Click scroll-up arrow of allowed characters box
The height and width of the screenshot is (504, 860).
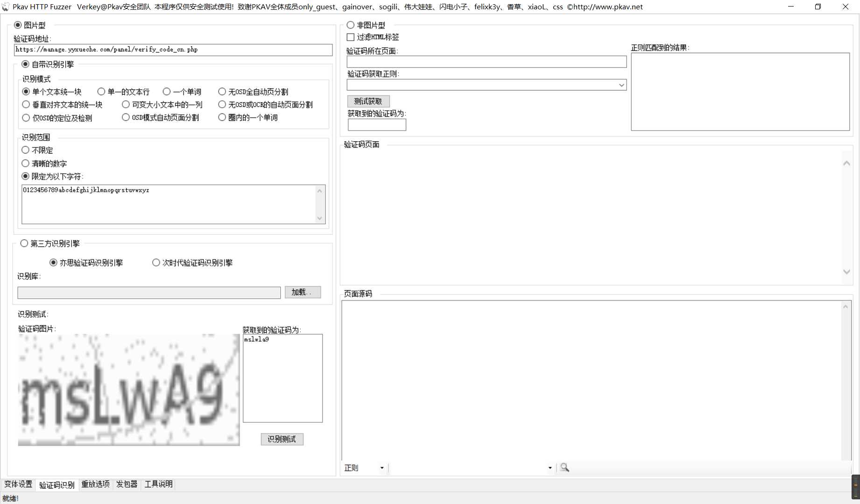tap(320, 190)
